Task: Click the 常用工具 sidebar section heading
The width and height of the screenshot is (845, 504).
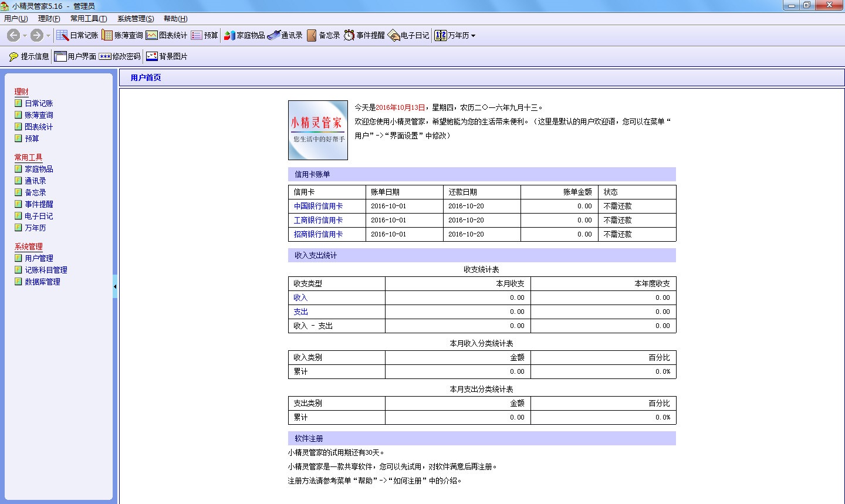Action: coord(28,157)
